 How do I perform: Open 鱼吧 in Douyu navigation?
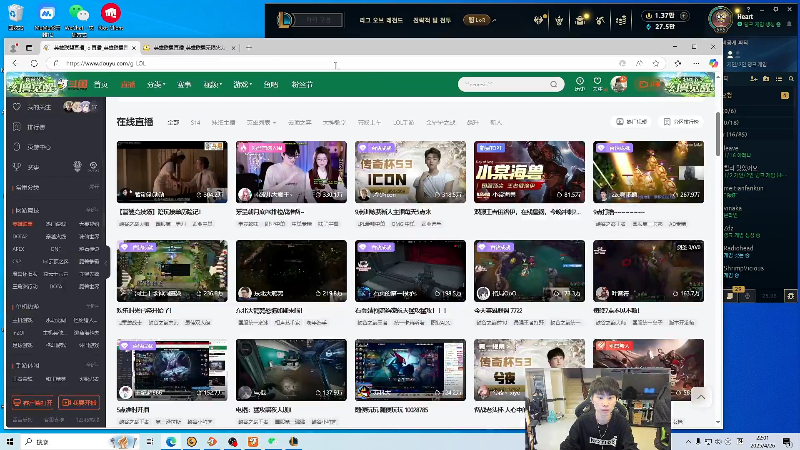271,85
